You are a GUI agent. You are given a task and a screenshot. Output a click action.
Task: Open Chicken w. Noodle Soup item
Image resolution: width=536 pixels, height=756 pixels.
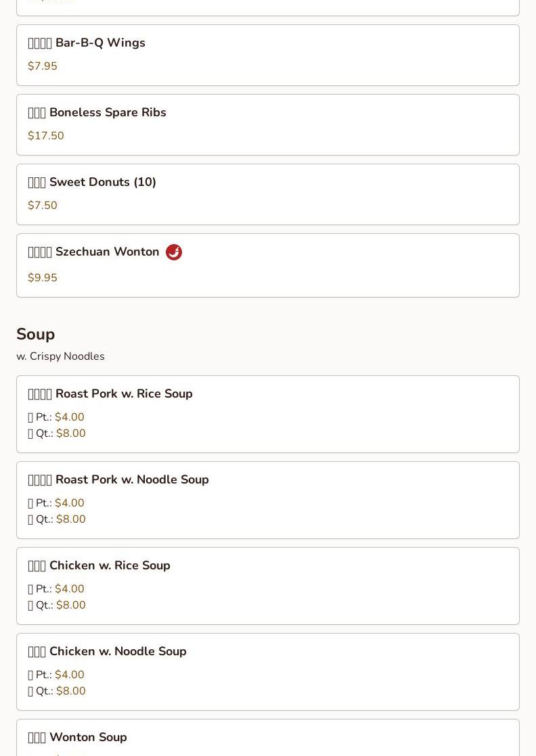point(107,652)
